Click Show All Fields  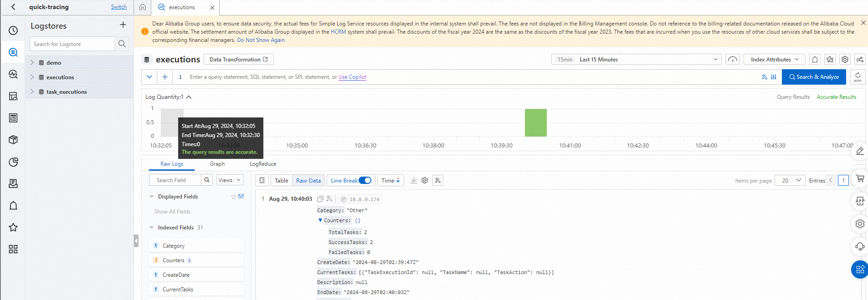click(172, 212)
